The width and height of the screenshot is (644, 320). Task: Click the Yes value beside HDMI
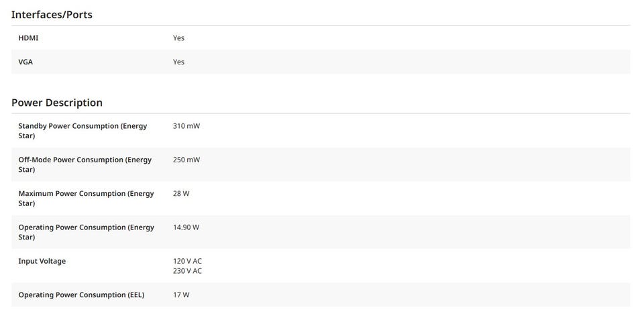click(x=178, y=38)
